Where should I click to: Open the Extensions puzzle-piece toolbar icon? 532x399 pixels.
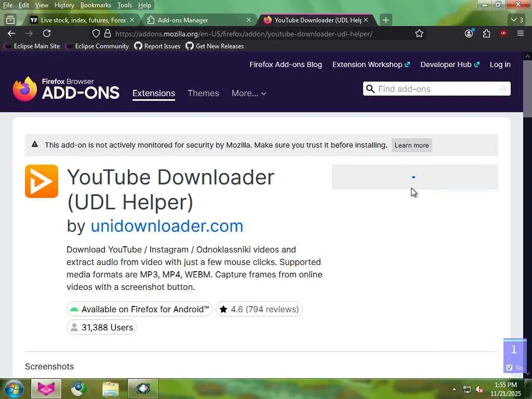pos(486,33)
